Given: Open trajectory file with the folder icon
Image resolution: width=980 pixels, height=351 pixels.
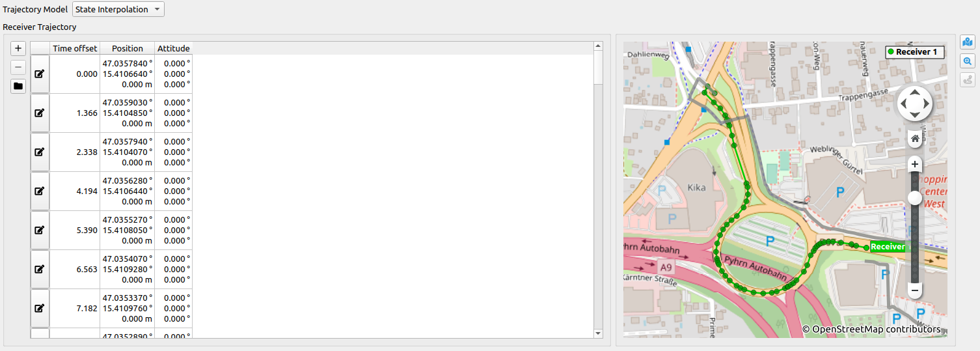Looking at the screenshot, I should (x=18, y=86).
